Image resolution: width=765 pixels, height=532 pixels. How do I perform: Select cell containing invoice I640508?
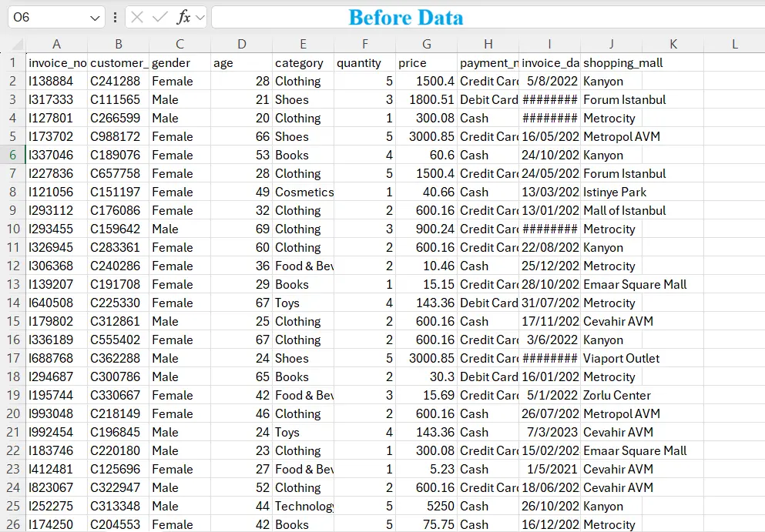pyautogui.click(x=57, y=303)
